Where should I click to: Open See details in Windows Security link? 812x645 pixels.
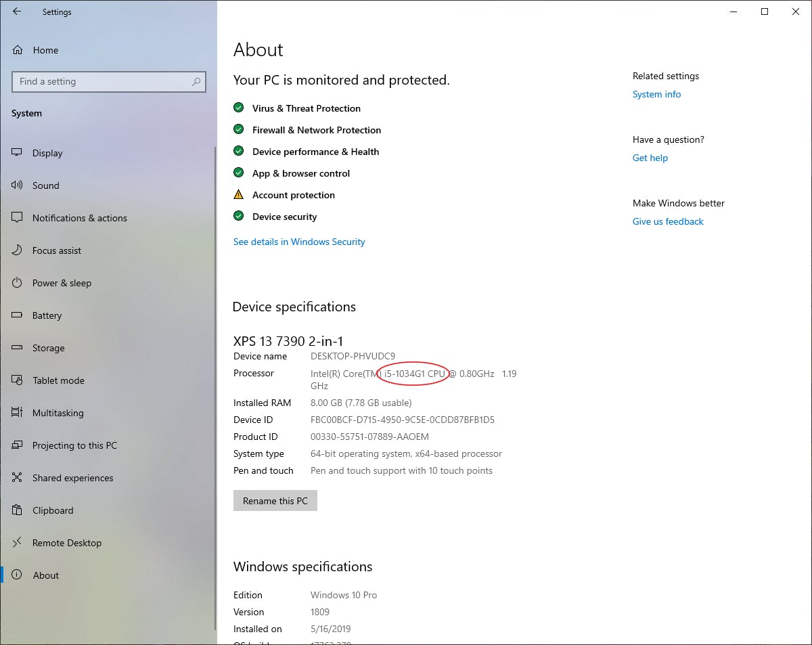pyautogui.click(x=299, y=242)
